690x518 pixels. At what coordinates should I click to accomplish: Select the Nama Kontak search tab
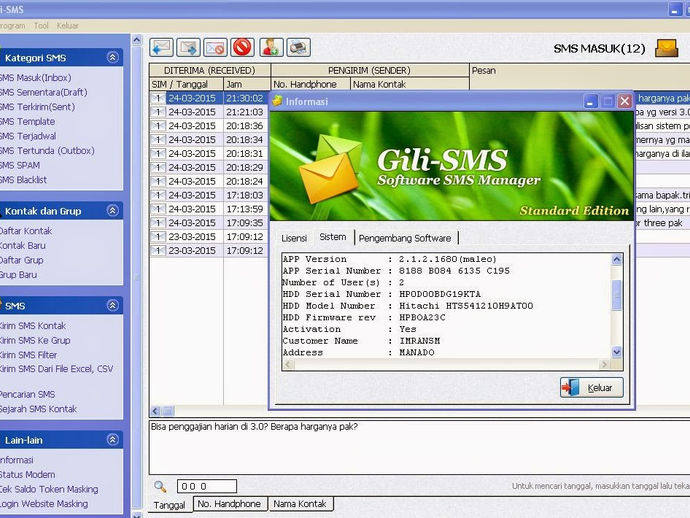click(300, 504)
